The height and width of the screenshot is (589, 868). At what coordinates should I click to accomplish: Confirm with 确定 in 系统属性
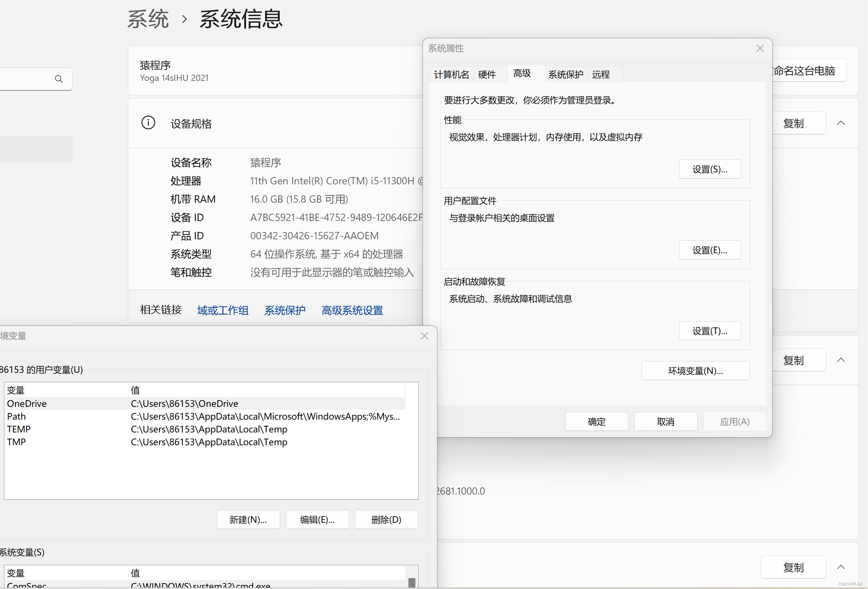click(596, 421)
